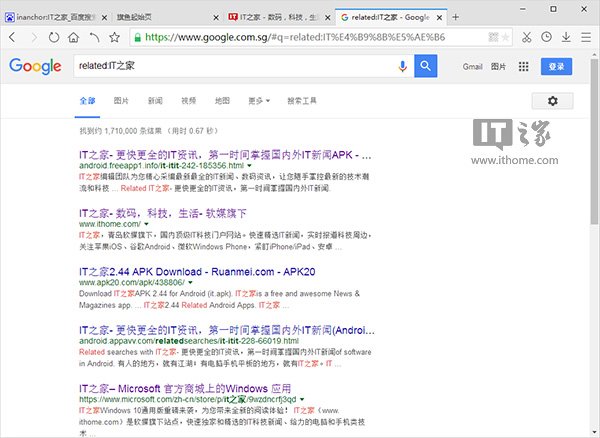Open the Gmail link
This screenshot has height=438, width=600.
pos(473,67)
